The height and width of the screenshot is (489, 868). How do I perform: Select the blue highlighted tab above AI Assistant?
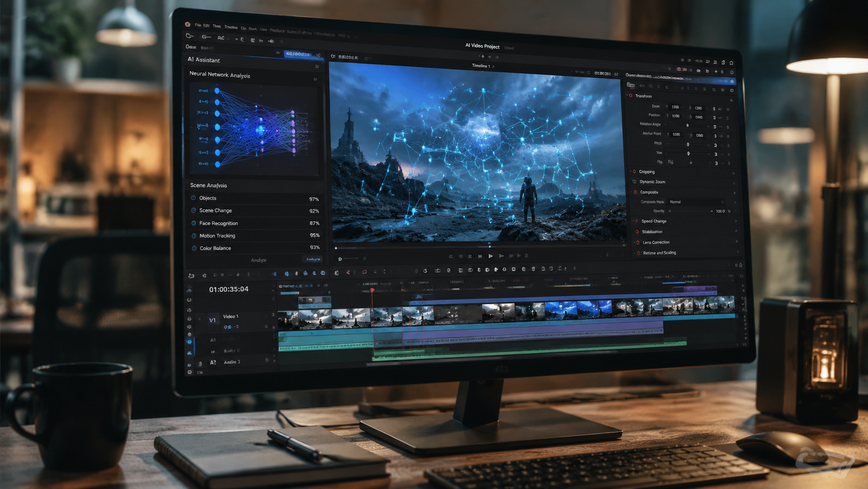pos(298,54)
